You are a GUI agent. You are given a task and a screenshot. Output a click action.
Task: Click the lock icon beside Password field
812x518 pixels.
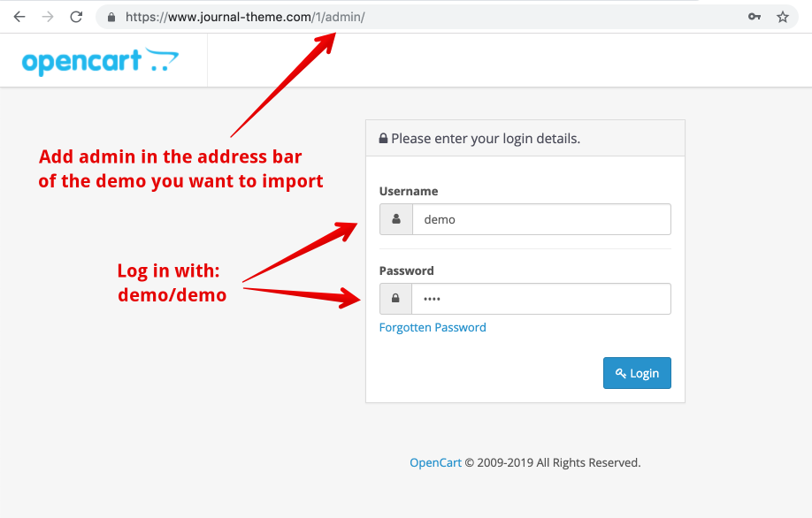[x=395, y=299]
